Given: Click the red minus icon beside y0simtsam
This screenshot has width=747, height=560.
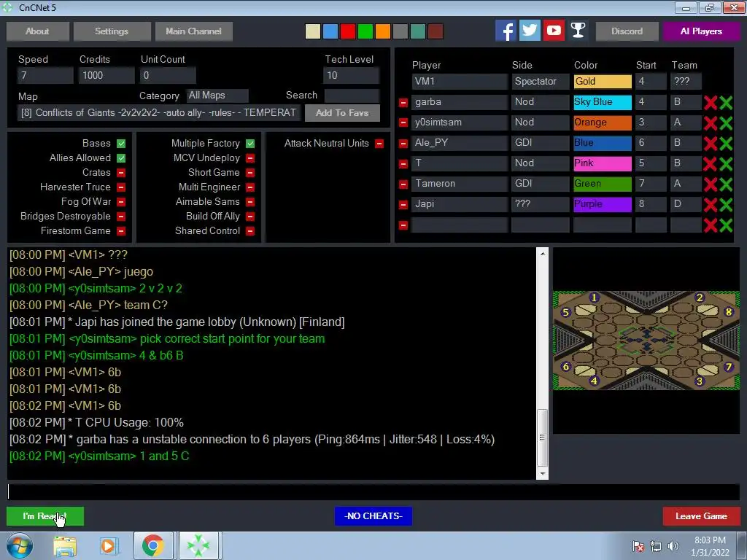Looking at the screenshot, I should tap(403, 122).
